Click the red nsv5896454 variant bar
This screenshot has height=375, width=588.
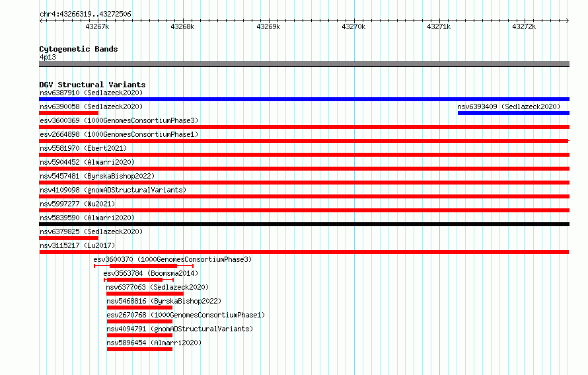pos(139,349)
